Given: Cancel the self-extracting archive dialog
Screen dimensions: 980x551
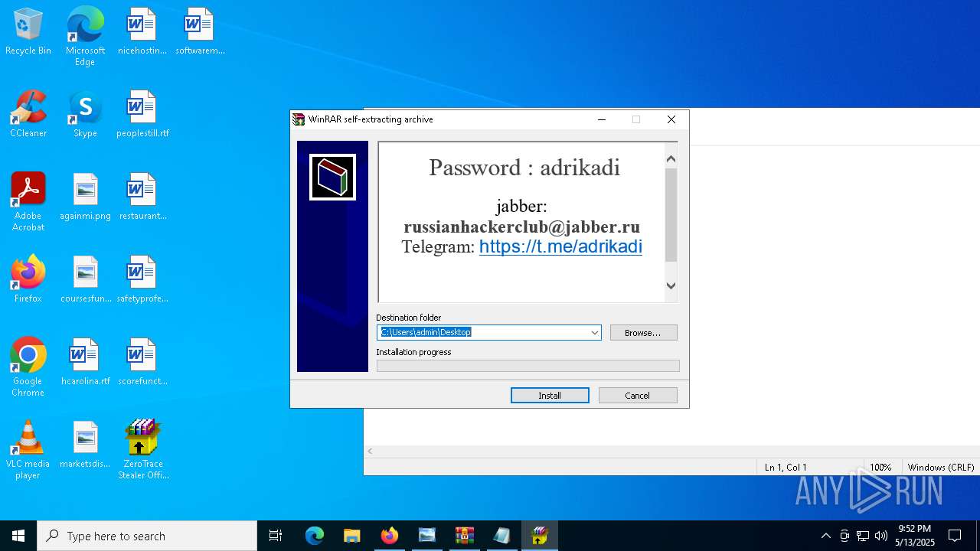Looking at the screenshot, I should coord(638,395).
